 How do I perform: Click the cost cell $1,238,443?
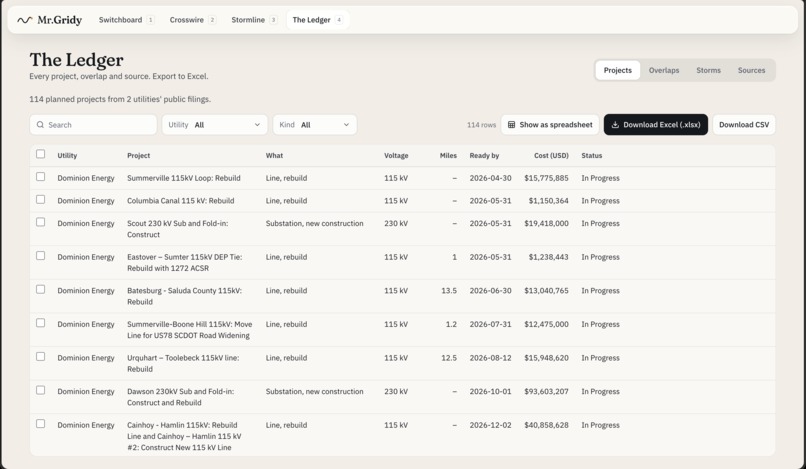[548, 257]
